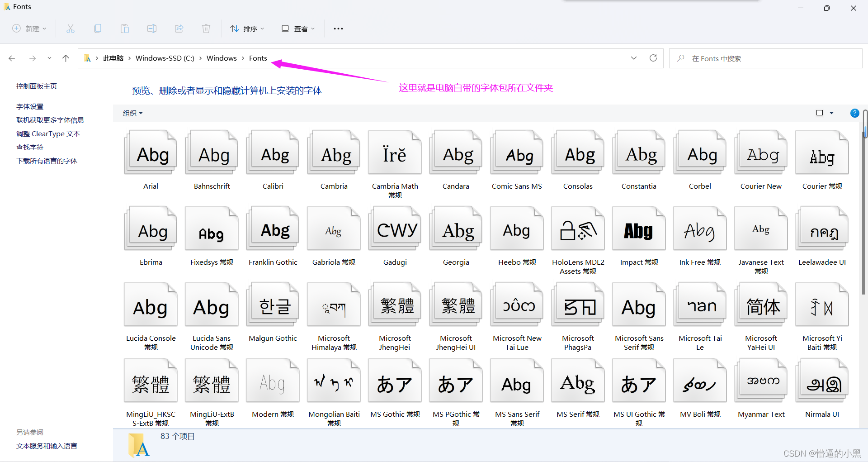Select the Impact font icon

(639, 229)
